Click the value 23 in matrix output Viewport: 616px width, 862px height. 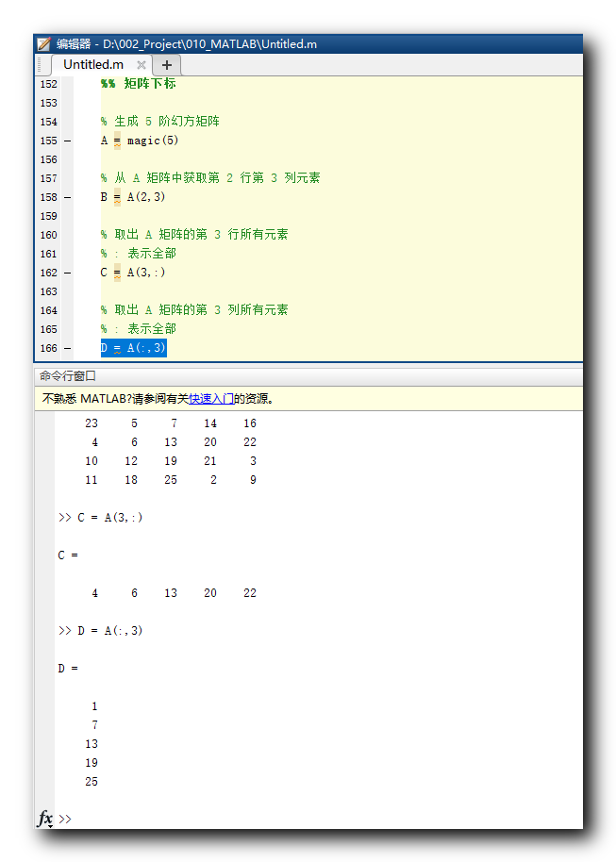[x=92, y=423]
